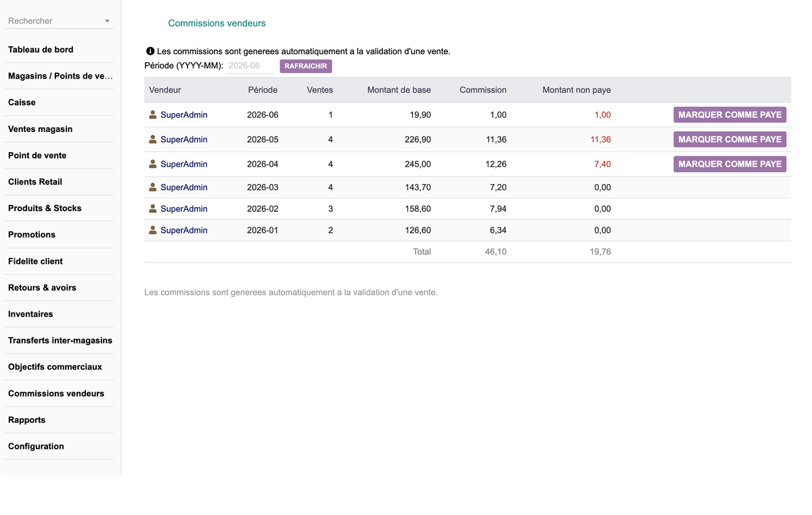812x515 pixels.
Task: Click base amount 19,90
Action: click(x=420, y=115)
